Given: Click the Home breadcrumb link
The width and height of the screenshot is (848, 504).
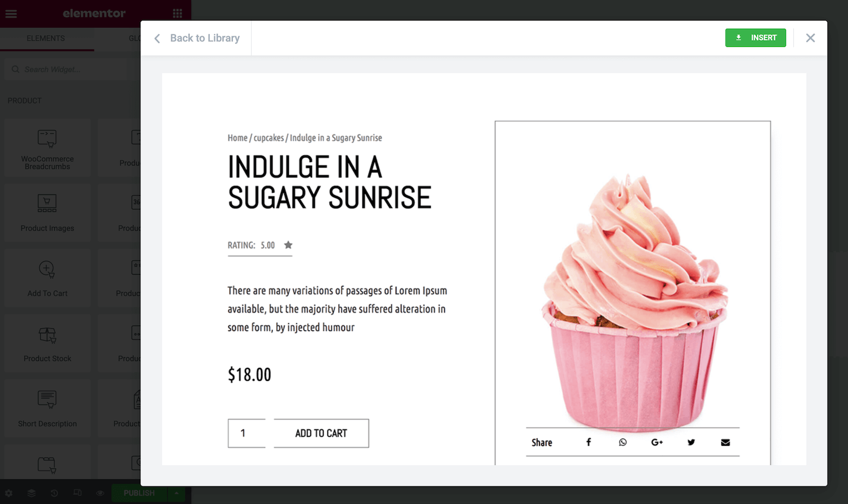Looking at the screenshot, I should tap(237, 138).
